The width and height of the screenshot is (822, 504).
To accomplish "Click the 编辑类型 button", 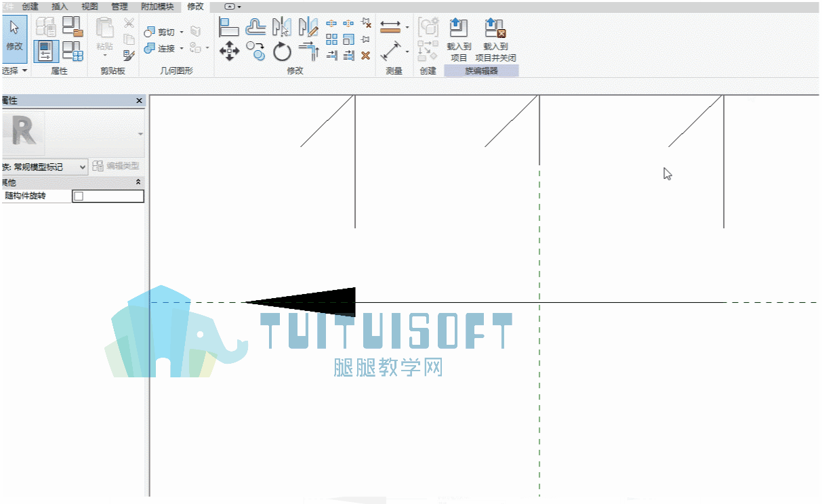I will [116, 166].
